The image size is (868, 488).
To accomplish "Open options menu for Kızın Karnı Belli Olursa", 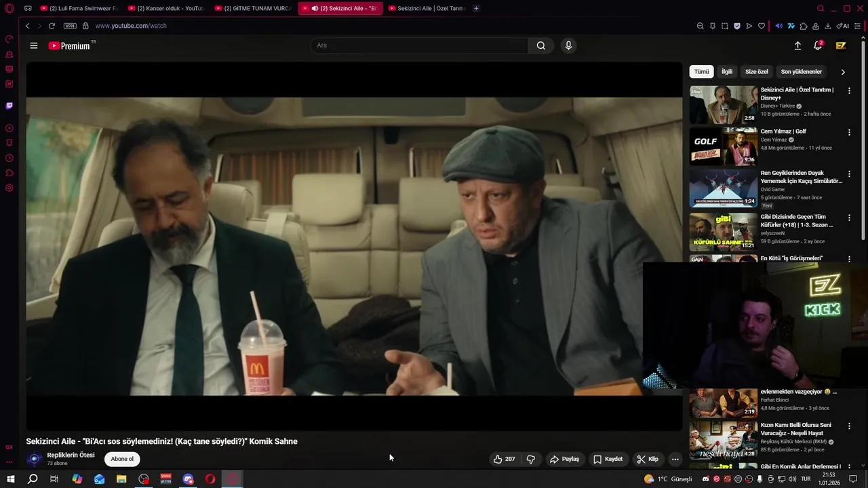I will click(849, 426).
